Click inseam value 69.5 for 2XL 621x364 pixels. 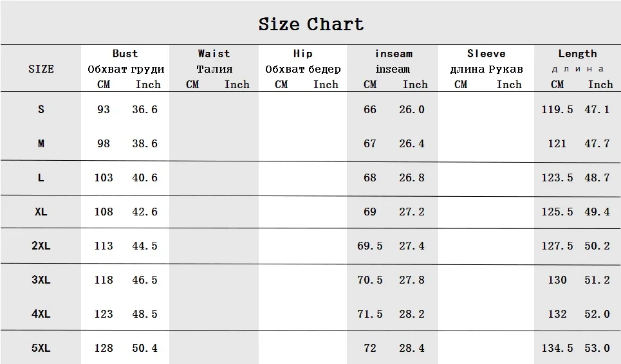click(370, 246)
